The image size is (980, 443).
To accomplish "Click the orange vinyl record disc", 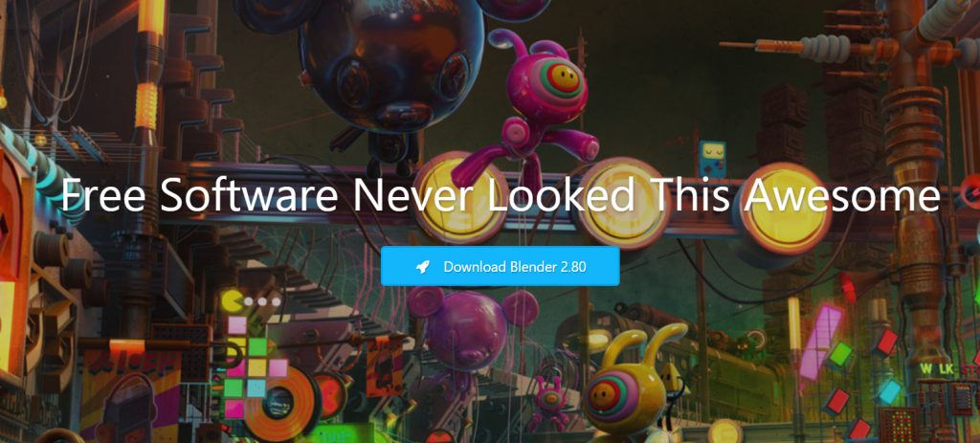I will 280,402.
